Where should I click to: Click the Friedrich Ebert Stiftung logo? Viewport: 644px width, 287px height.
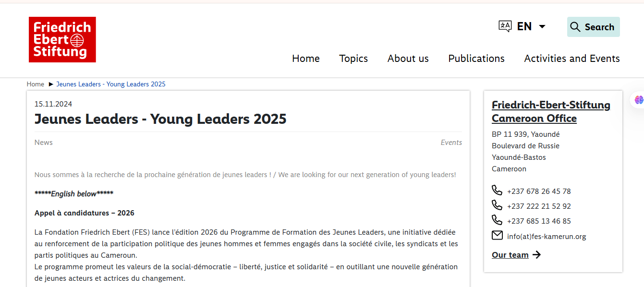(x=62, y=39)
